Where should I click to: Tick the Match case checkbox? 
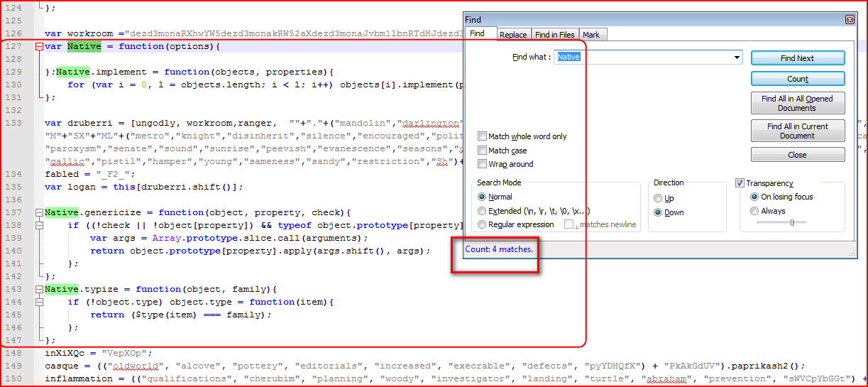483,151
